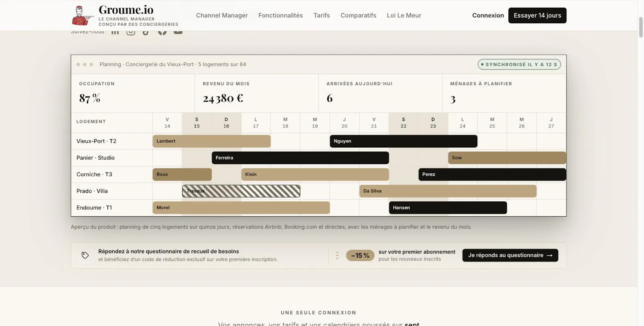Open the Instagram social link

pos(131,32)
